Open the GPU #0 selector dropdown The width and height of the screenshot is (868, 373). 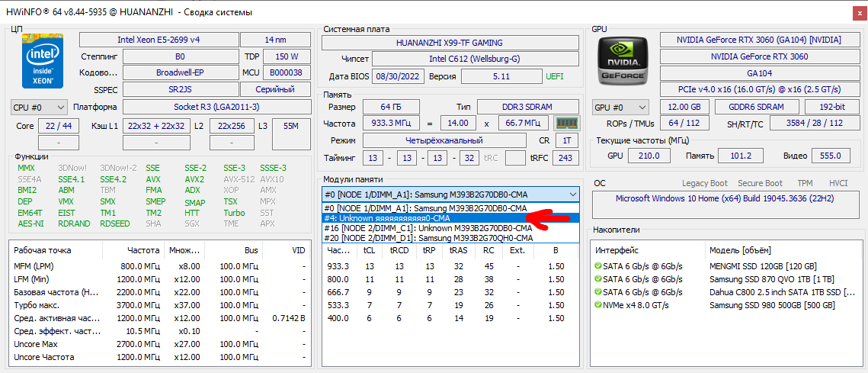[620, 107]
